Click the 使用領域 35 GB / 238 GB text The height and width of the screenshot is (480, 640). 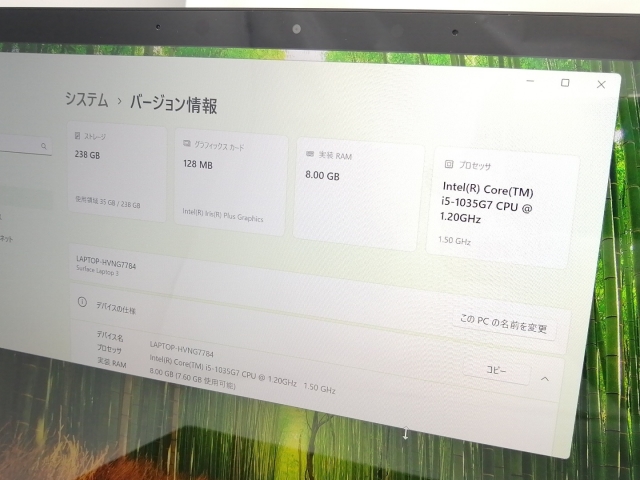click(x=108, y=202)
